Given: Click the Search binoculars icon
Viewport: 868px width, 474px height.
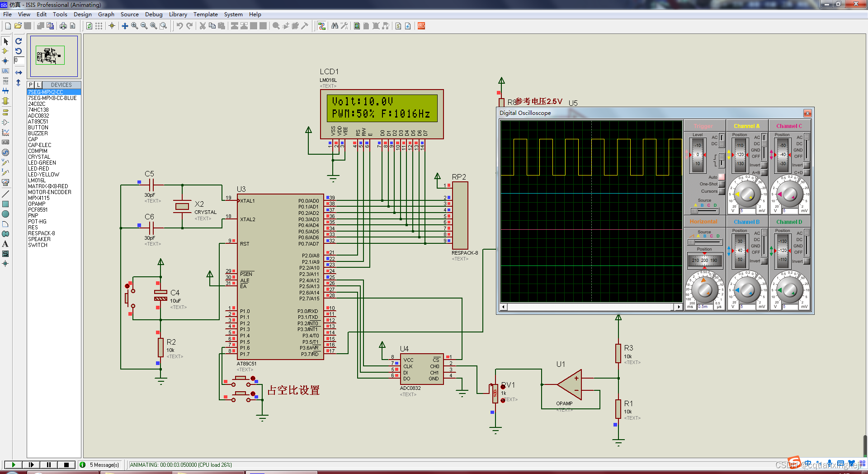Looking at the screenshot, I should coord(335,26).
